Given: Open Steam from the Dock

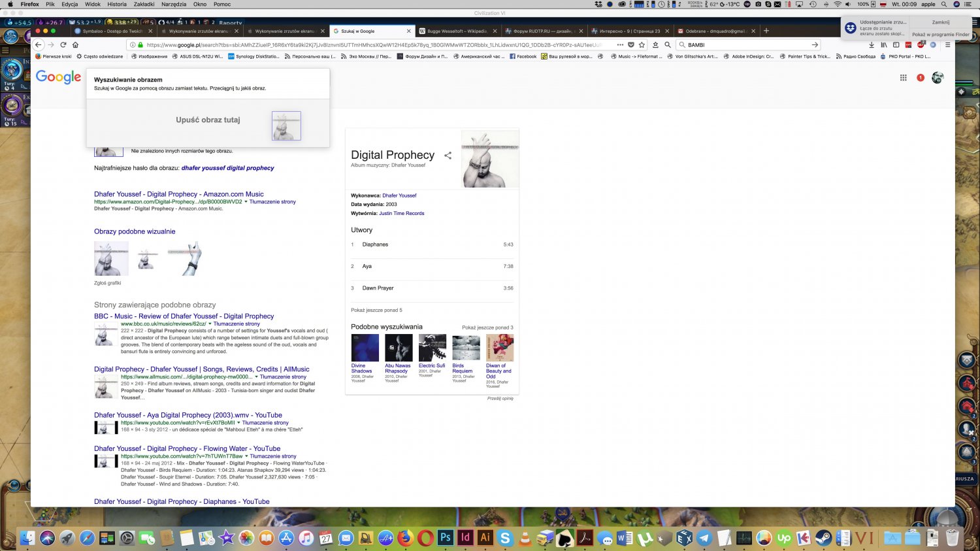Looking at the screenshot, I should coord(824,538).
